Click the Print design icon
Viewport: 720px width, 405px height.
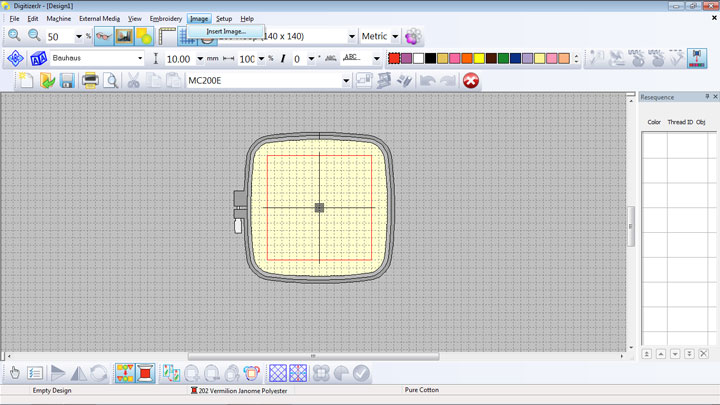tap(90, 81)
